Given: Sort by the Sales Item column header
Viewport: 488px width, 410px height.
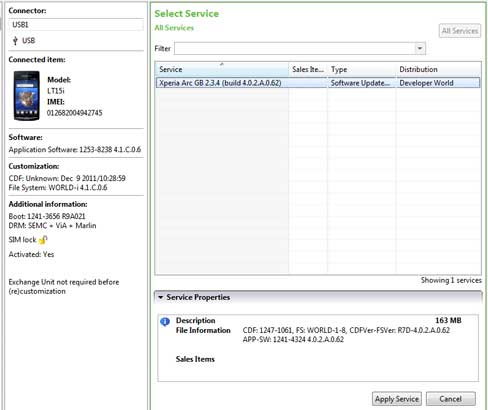Looking at the screenshot, I should coord(308,69).
